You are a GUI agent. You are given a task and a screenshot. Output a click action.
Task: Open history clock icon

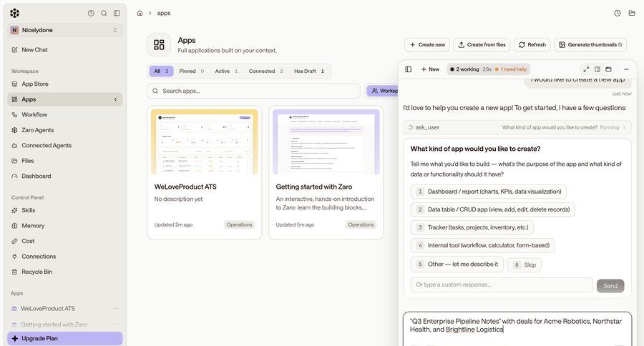618,13
